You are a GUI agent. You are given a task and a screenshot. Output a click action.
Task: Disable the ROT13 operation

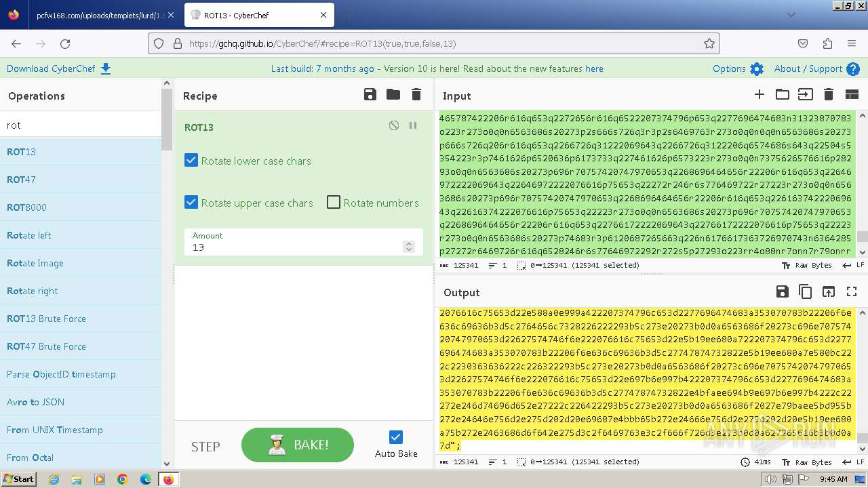394,125
